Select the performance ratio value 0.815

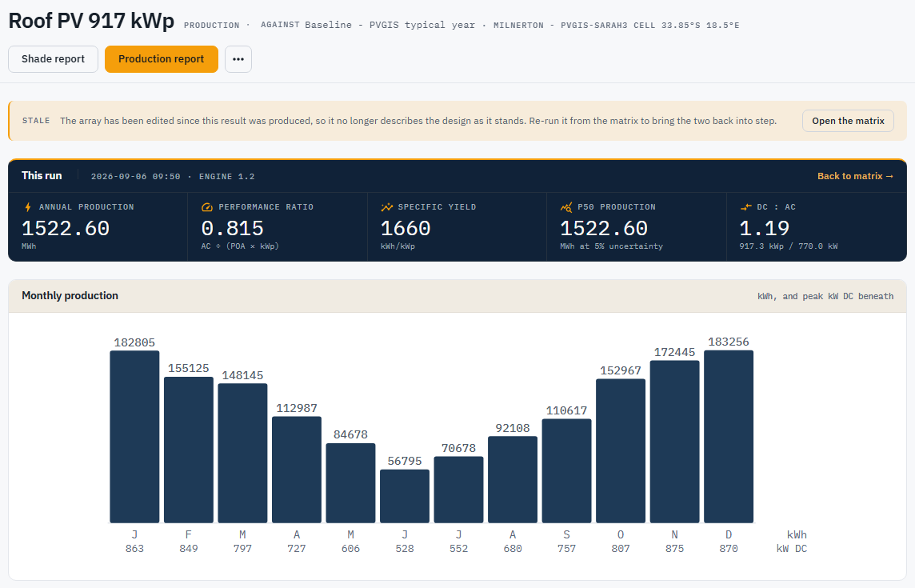tap(232, 228)
